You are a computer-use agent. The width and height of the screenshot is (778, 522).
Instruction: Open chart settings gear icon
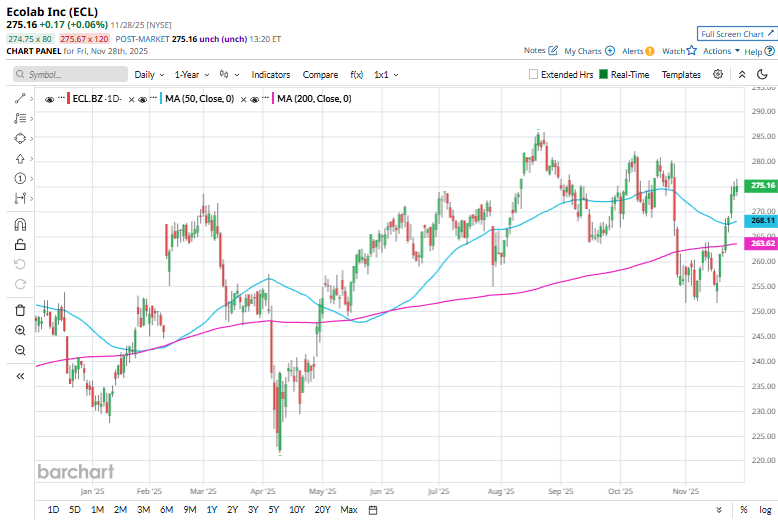[x=718, y=74]
